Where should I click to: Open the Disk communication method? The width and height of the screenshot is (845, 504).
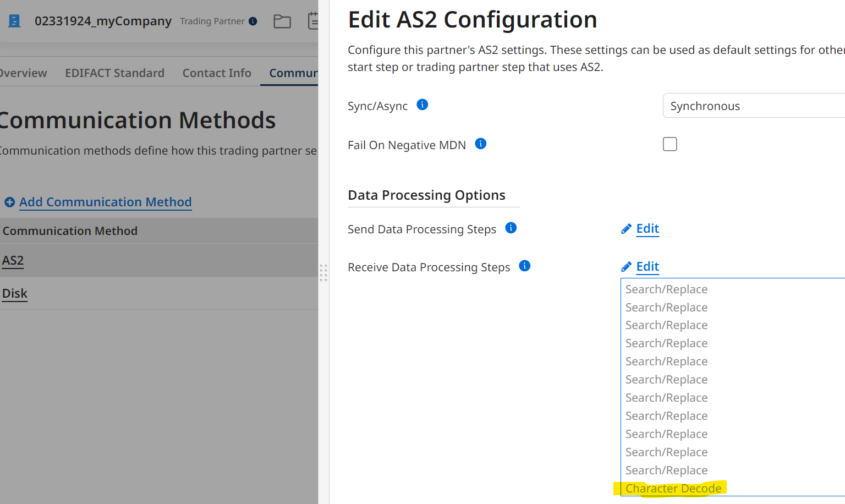[15, 293]
